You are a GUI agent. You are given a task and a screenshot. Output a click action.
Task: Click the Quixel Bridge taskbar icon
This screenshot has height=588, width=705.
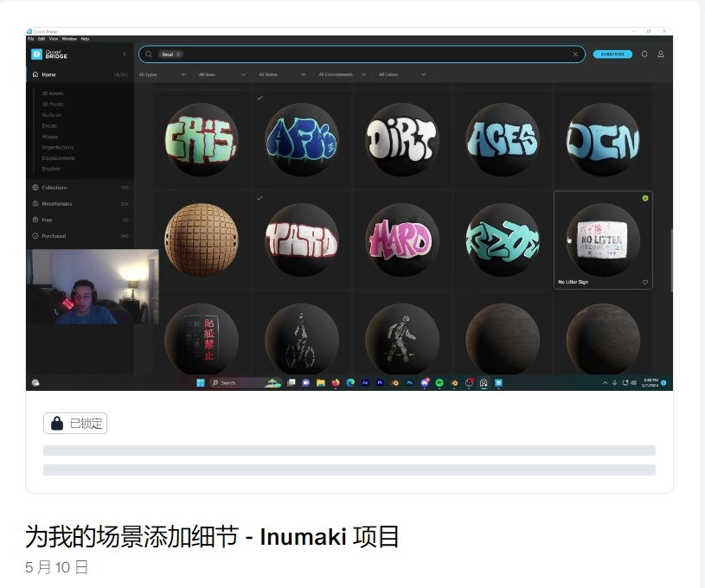pos(498,382)
